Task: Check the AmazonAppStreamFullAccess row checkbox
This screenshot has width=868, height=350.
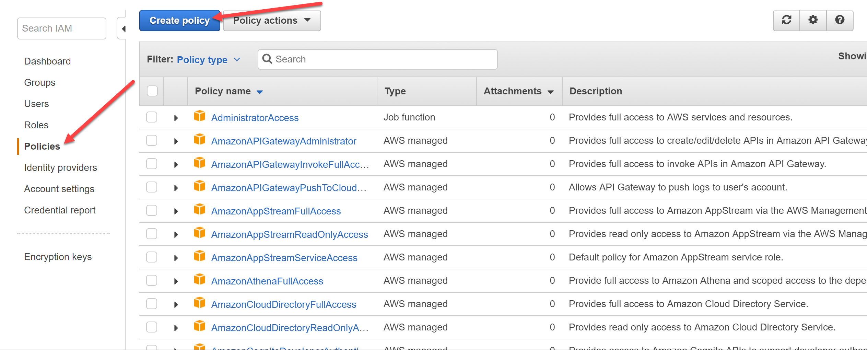Action: (152, 210)
